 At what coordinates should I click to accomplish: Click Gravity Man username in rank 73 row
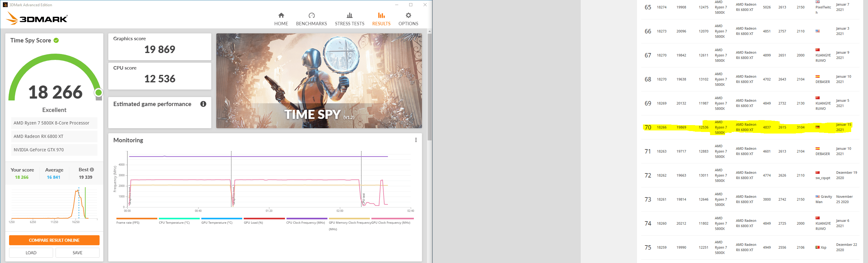tap(824, 199)
